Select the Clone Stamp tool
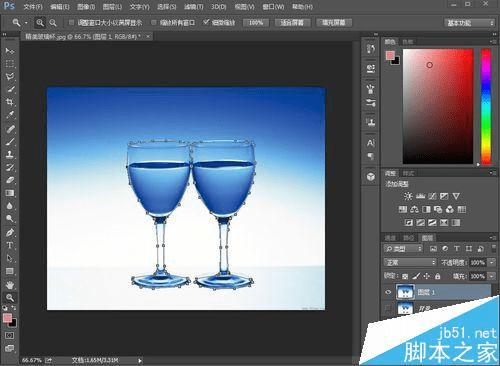This screenshot has width=500, height=366. tap(10, 154)
